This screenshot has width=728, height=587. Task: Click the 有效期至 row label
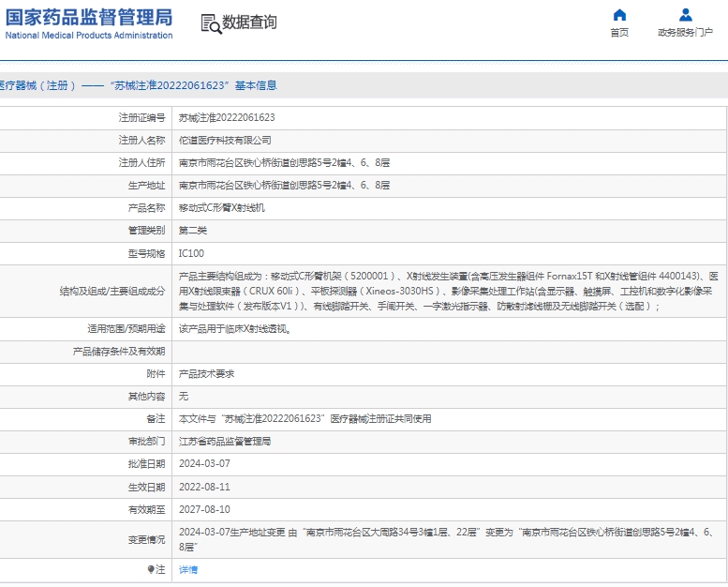[x=147, y=509]
